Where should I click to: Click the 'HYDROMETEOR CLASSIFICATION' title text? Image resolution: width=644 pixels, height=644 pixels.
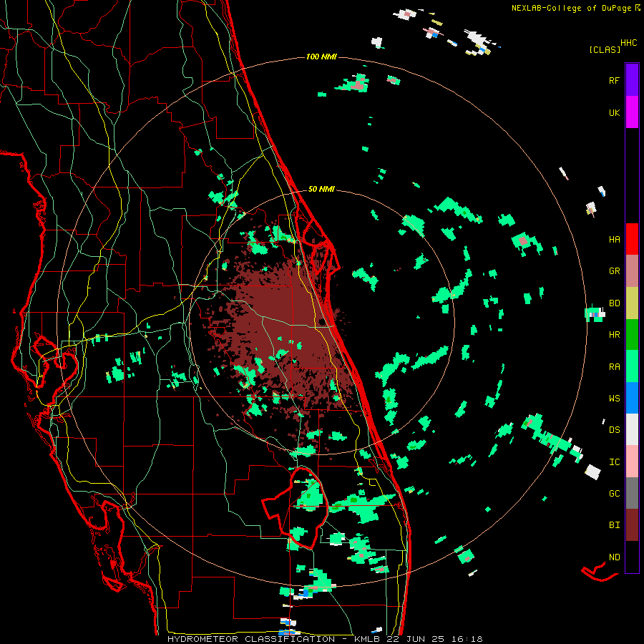[251, 639]
